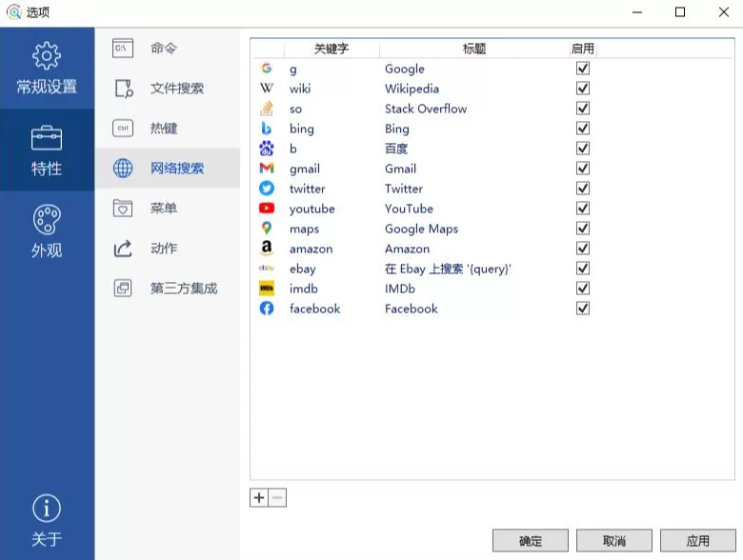
Task: Click the 动作 share arrow icon
Action: click(123, 249)
